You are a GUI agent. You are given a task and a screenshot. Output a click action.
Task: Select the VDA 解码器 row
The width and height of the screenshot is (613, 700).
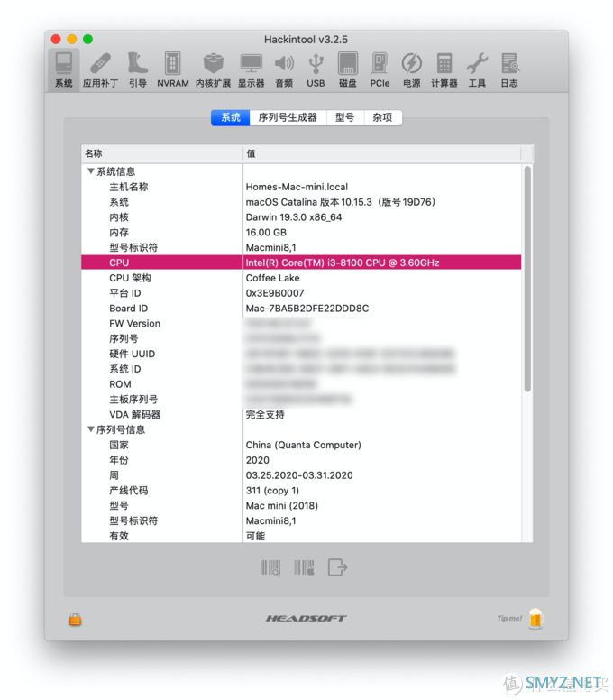point(301,414)
